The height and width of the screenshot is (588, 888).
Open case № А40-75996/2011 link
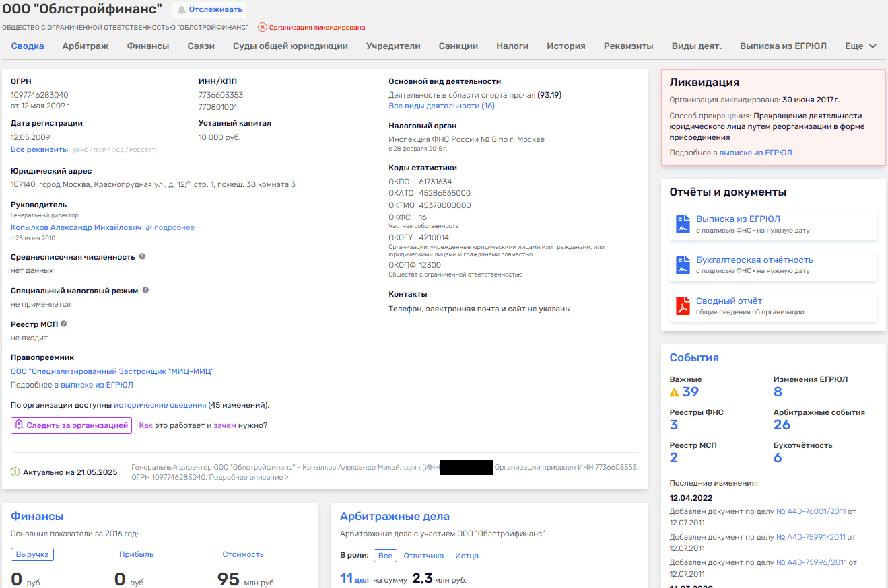tap(811, 562)
